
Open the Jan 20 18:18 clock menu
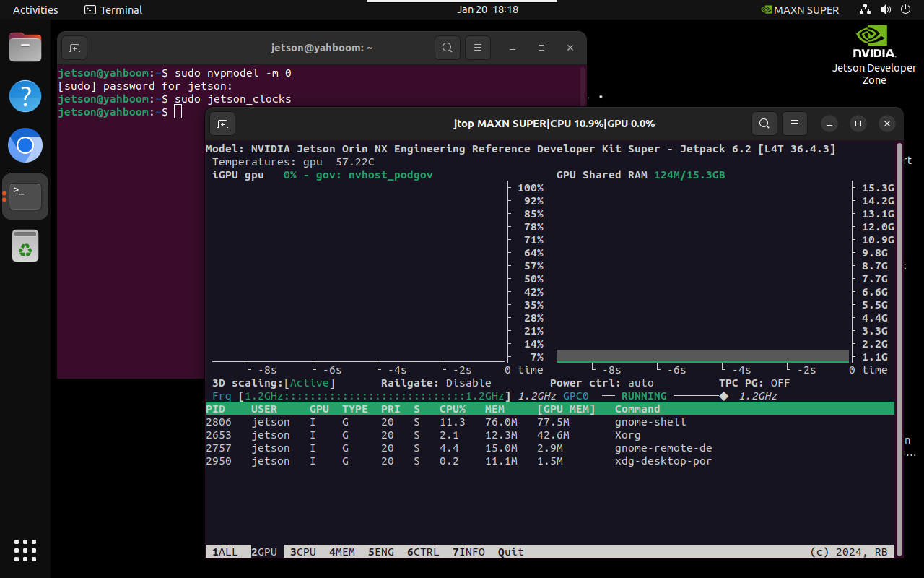point(488,10)
